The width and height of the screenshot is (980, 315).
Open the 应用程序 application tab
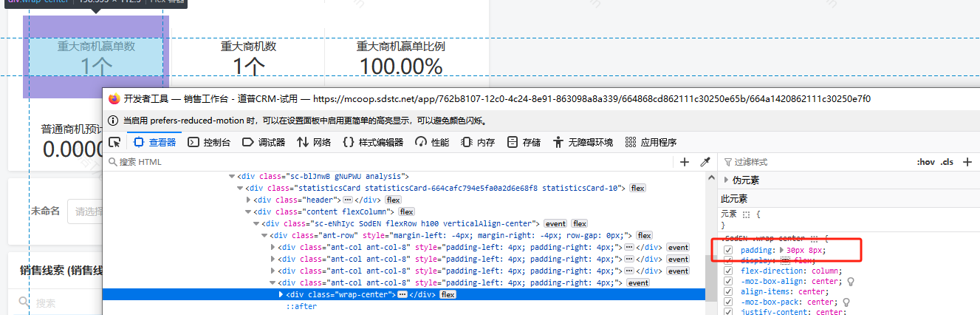[x=651, y=142]
